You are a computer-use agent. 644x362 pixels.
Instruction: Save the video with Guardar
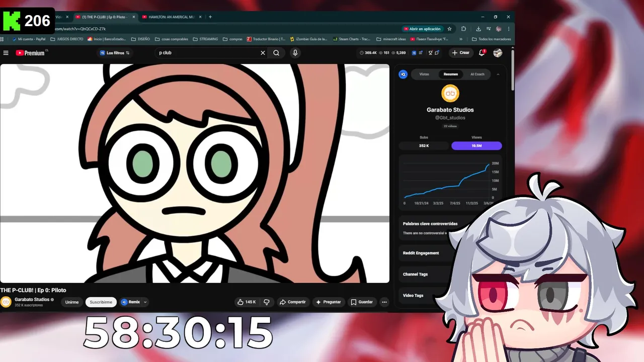(362, 302)
